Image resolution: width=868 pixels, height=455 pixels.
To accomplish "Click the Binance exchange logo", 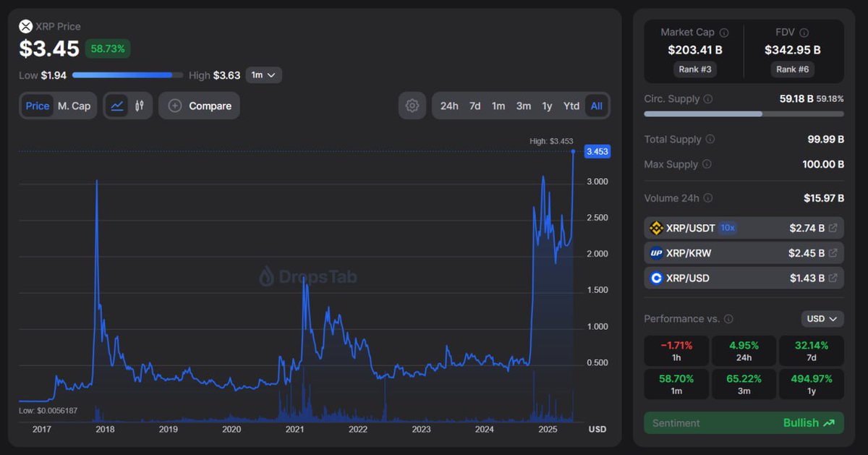I will [x=656, y=228].
